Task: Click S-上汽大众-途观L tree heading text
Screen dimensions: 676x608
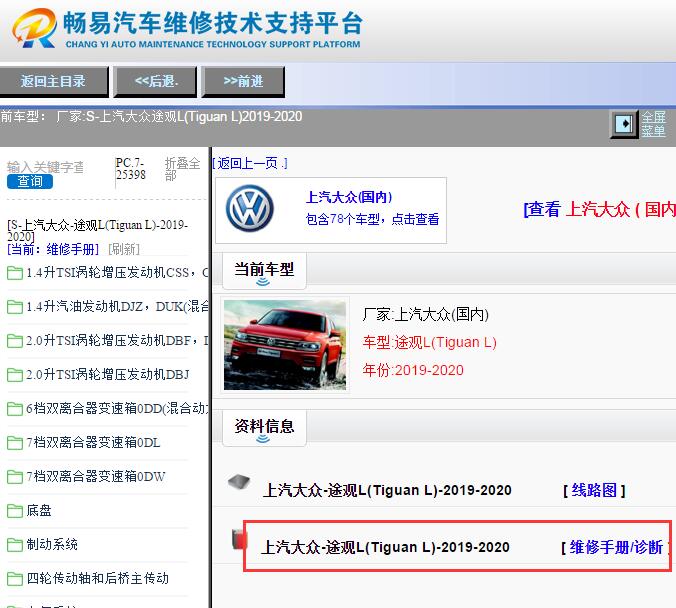Action: pyautogui.click(x=97, y=230)
